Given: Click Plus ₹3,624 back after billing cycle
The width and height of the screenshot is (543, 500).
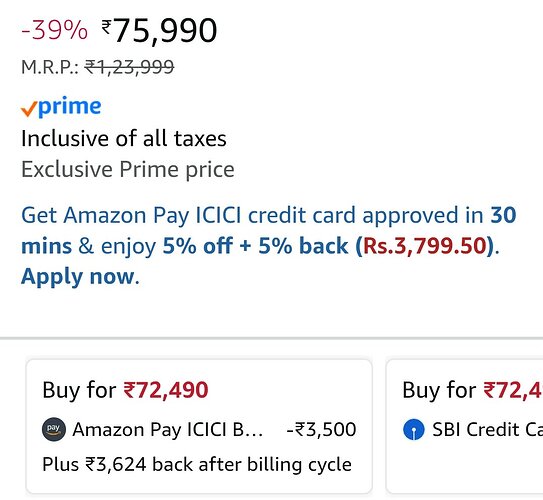Looking at the screenshot, I should click(197, 464).
